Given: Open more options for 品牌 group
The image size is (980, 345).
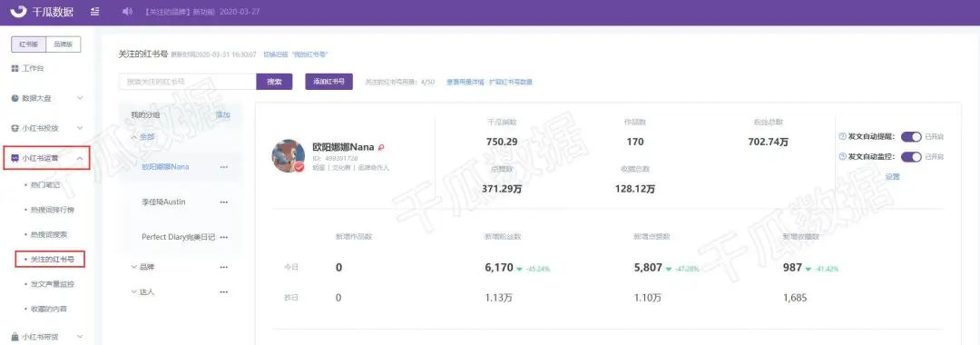Looking at the screenshot, I should pos(224,267).
